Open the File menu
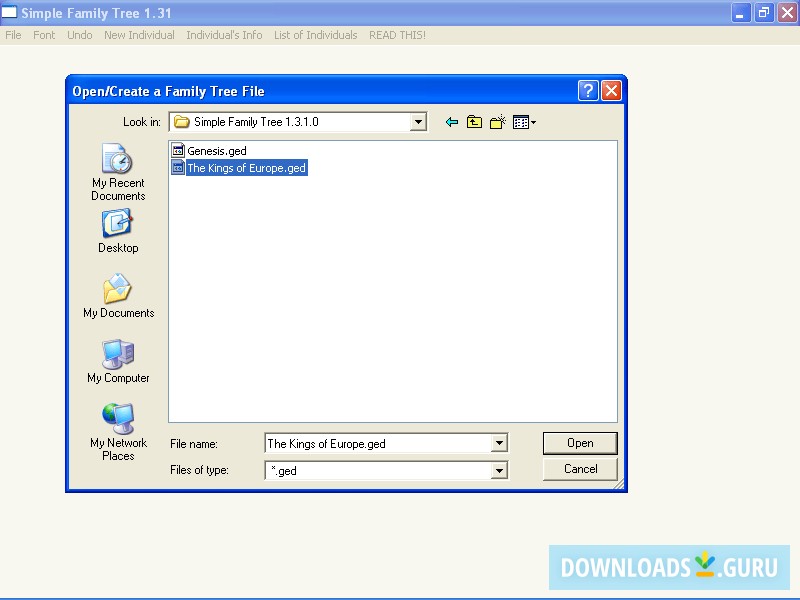 [13, 35]
